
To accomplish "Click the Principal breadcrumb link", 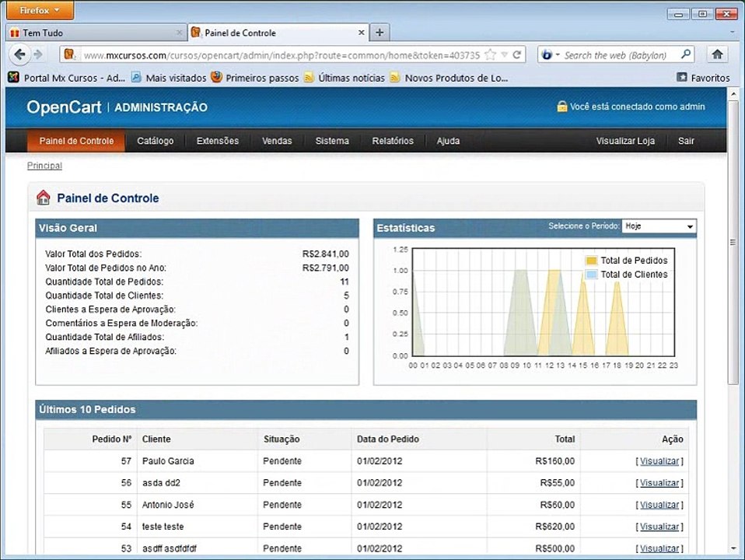I will (44, 166).
